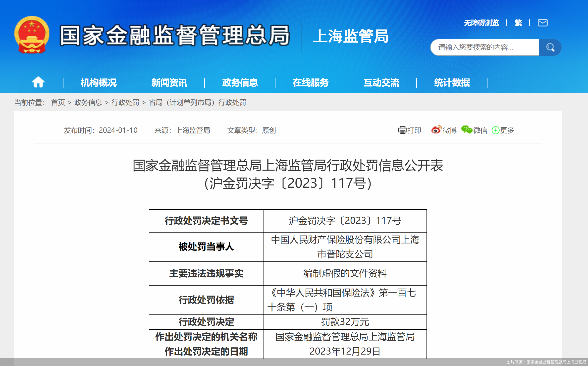Click the printer icon next to 打印
Viewport: 588px width, 366px height.
click(x=402, y=130)
